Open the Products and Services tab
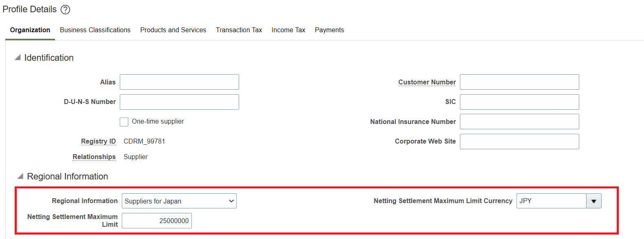Image resolution: width=644 pixels, height=239 pixels. click(173, 30)
